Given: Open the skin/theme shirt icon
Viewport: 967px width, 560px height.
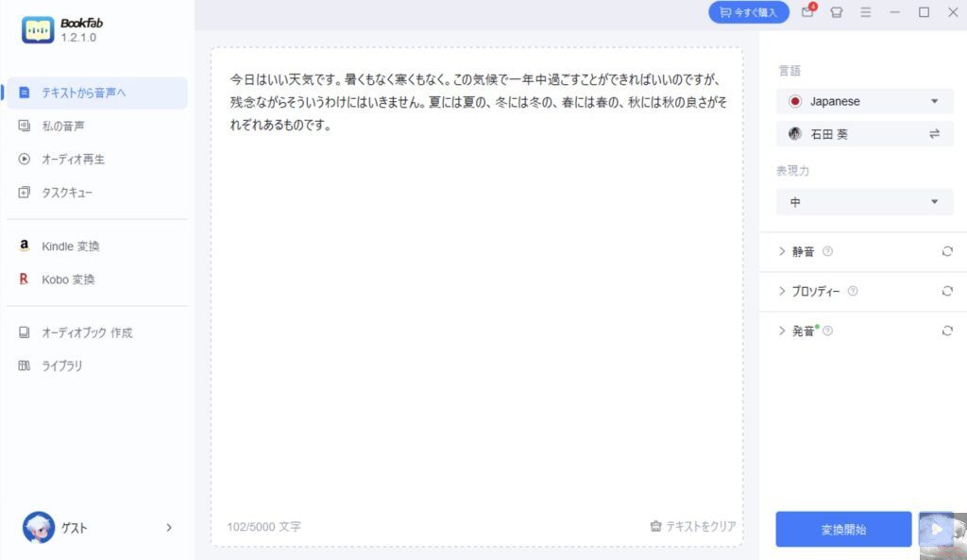Looking at the screenshot, I should pos(837,12).
